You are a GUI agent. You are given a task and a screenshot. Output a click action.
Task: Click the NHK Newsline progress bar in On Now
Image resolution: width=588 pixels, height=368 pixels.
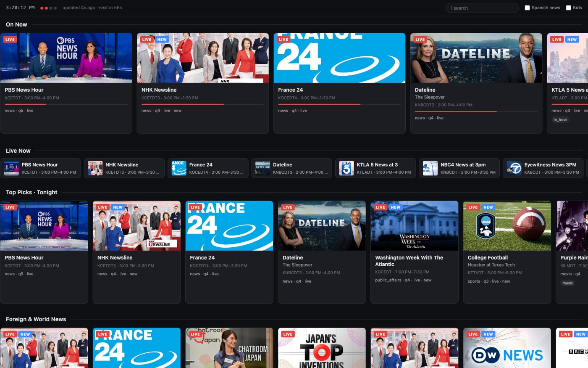coord(202,104)
